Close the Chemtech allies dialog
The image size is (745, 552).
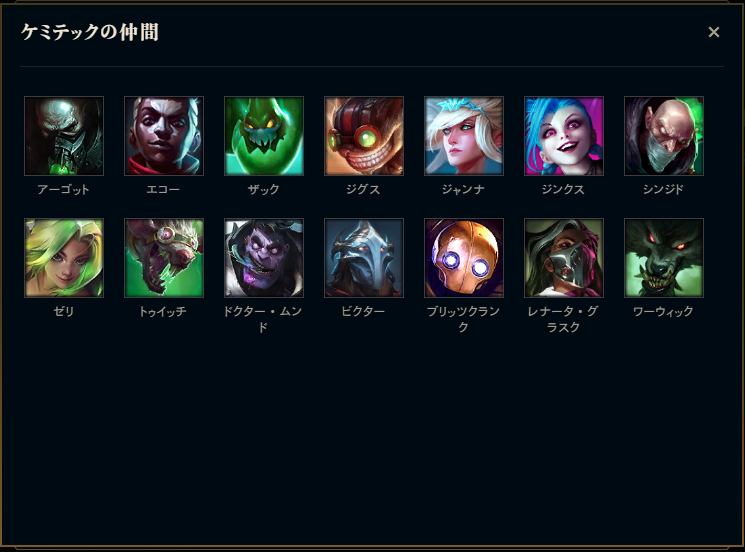[x=714, y=32]
